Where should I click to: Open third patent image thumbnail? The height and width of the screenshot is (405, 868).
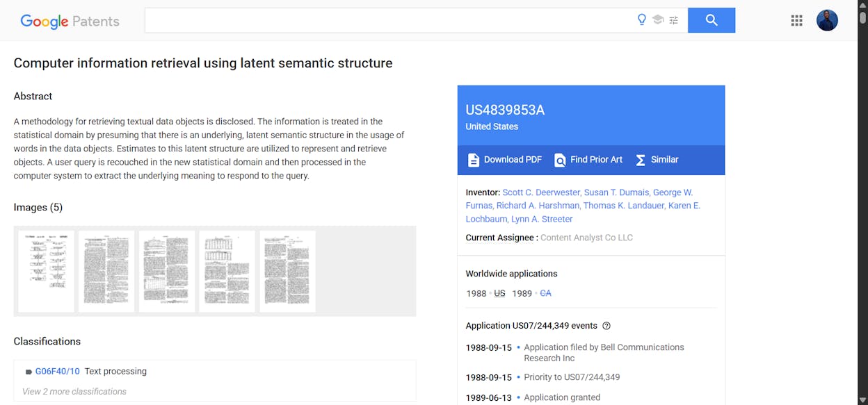[167, 271]
